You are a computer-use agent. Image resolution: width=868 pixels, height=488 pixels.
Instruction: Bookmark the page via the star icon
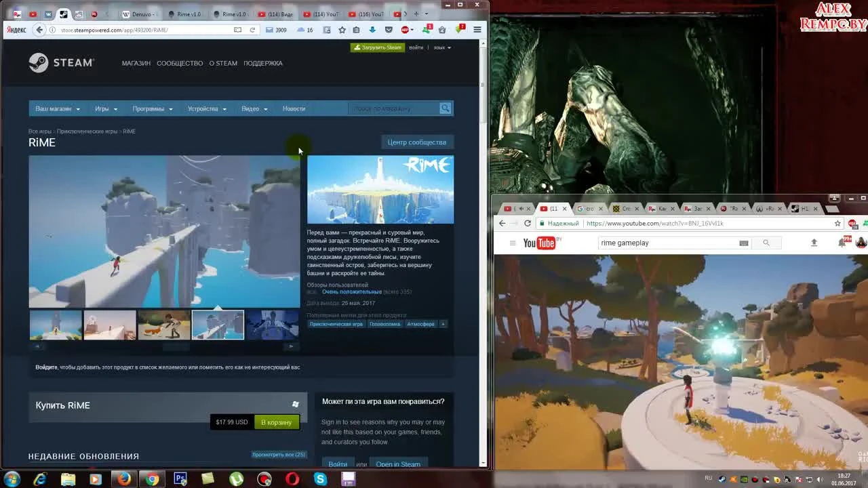click(x=342, y=30)
